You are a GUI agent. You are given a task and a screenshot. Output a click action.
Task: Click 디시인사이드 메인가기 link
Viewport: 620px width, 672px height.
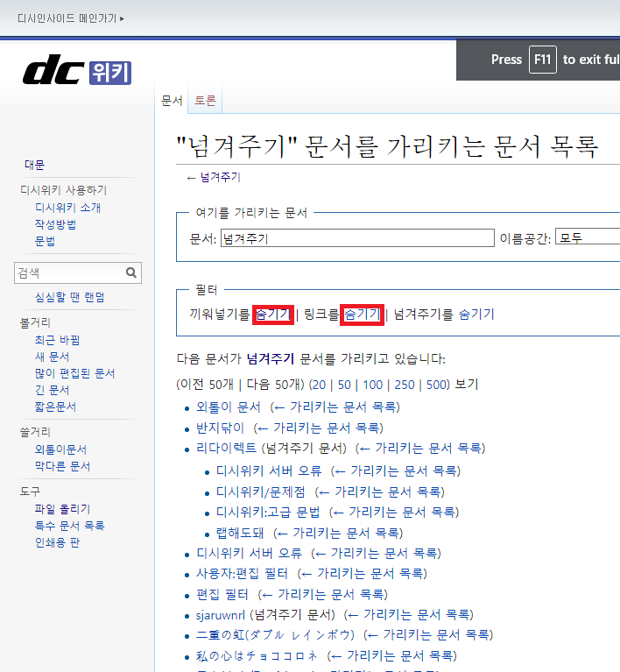(70, 18)
